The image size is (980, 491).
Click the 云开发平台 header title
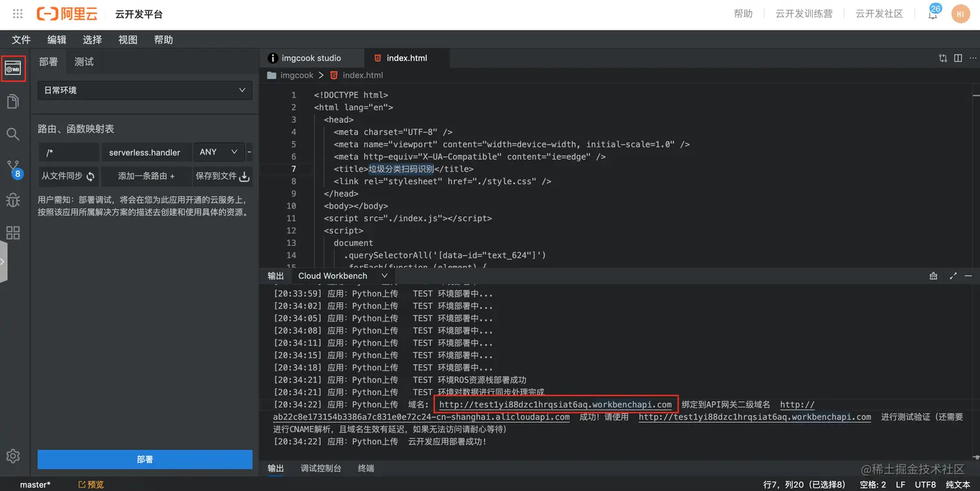139,14
